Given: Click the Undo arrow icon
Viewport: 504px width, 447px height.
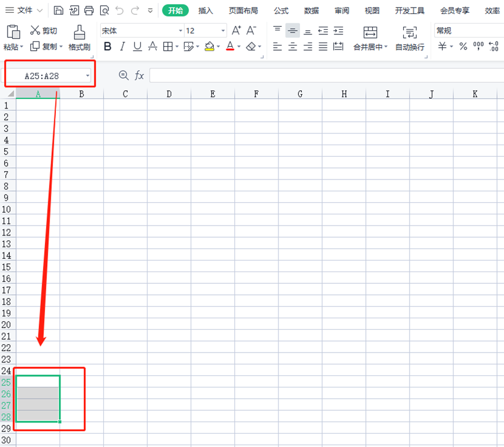Looking at the screenshot, I should [119, 10].
